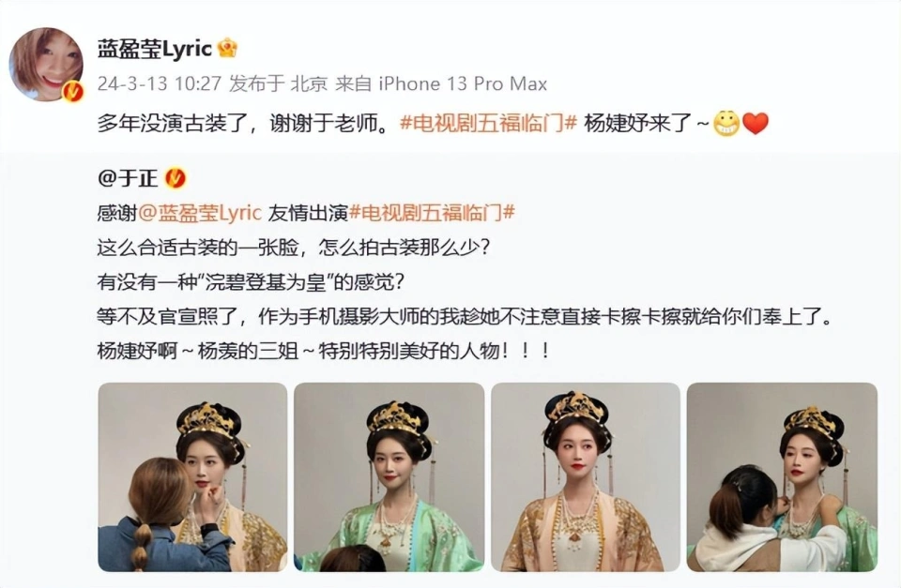Click the crown membership icon beside the username
The height and width of the screenshot is (588, 901).
point(227,48)
